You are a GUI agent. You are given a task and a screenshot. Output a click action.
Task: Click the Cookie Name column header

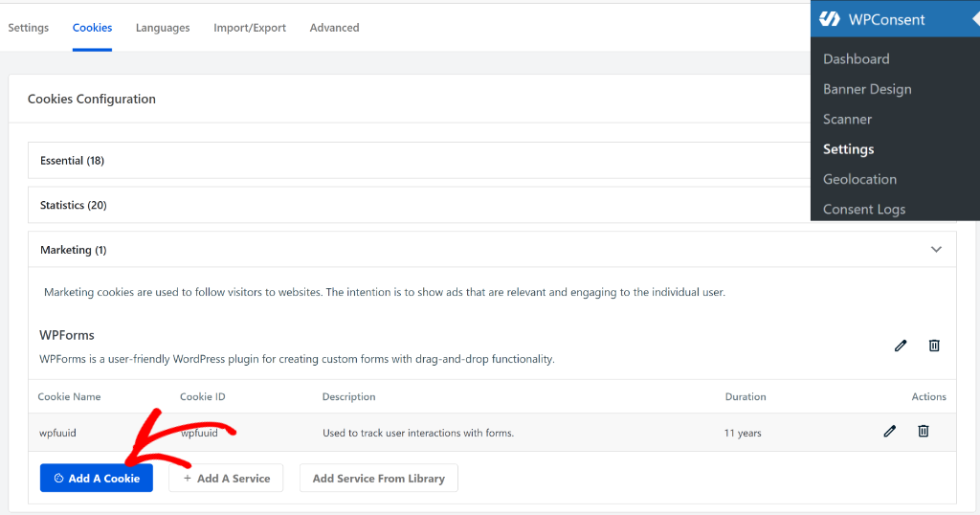69,397
